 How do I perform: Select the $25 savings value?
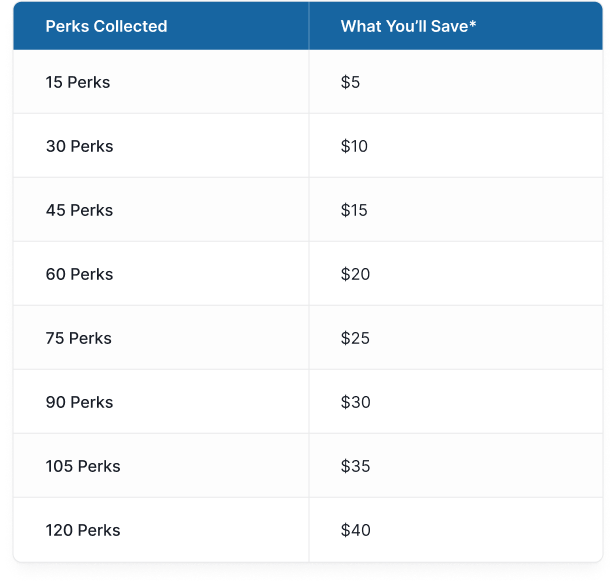[x=355, y=338]
